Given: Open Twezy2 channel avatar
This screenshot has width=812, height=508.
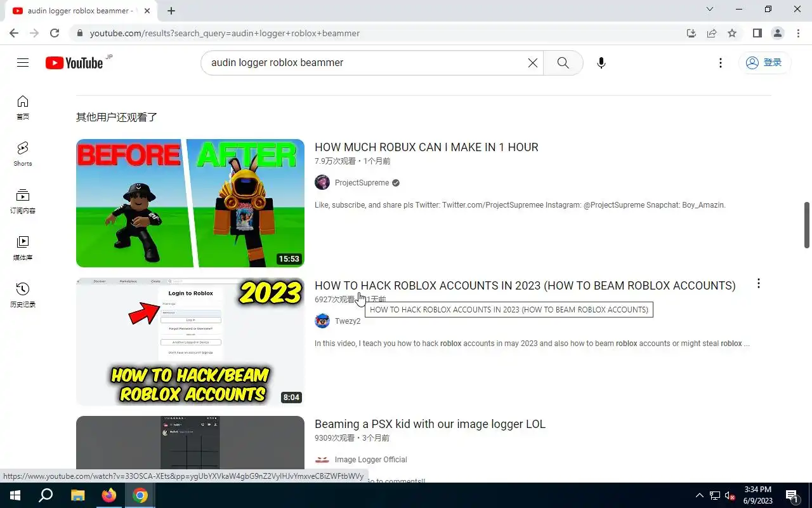Looking at the screenshot, I should [x=322, y=321].
